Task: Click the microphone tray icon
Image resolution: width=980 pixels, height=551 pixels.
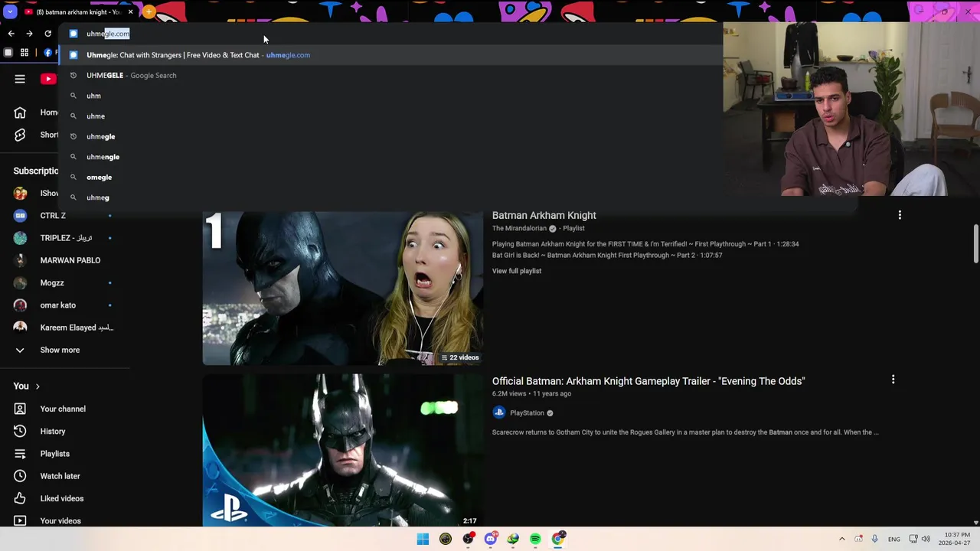Action: pyautogui.click(x=874, y=540)
